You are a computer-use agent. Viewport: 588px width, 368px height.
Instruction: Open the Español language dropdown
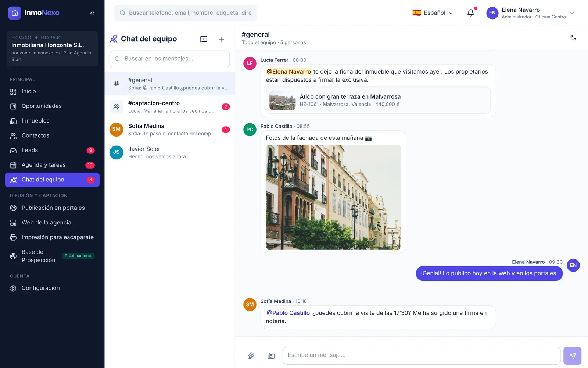pyautogui.click(x=433, y=13)
